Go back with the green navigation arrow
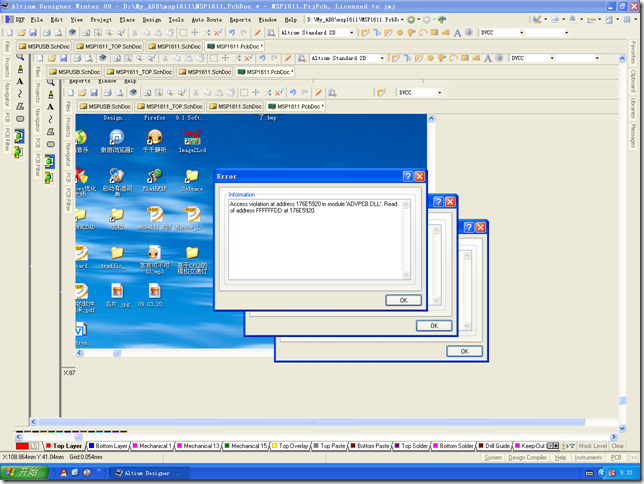The image size is (644, 484). 411,19
